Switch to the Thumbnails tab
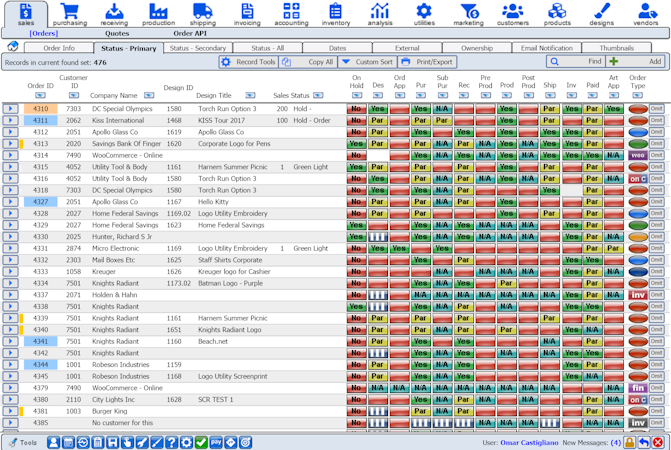The image size is (671, 450). click(x=617, y=48)
